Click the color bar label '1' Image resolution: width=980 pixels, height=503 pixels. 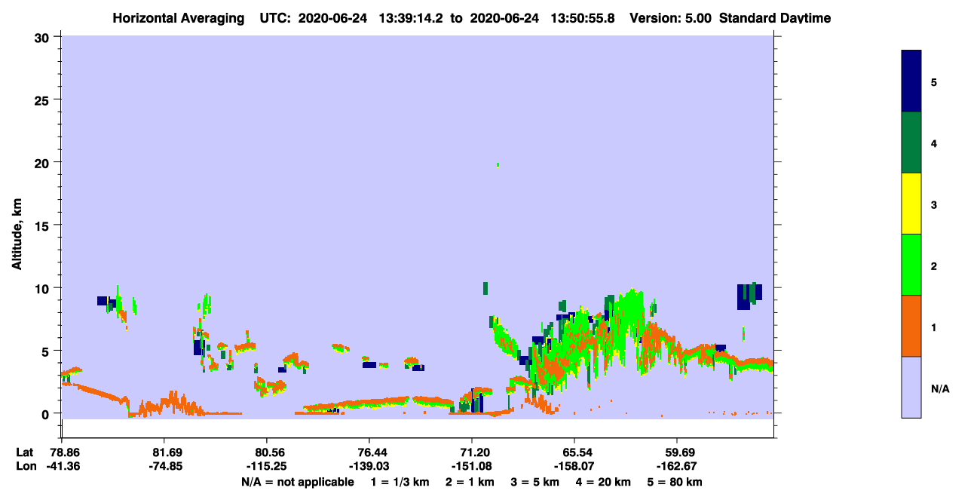click(934, 327)
